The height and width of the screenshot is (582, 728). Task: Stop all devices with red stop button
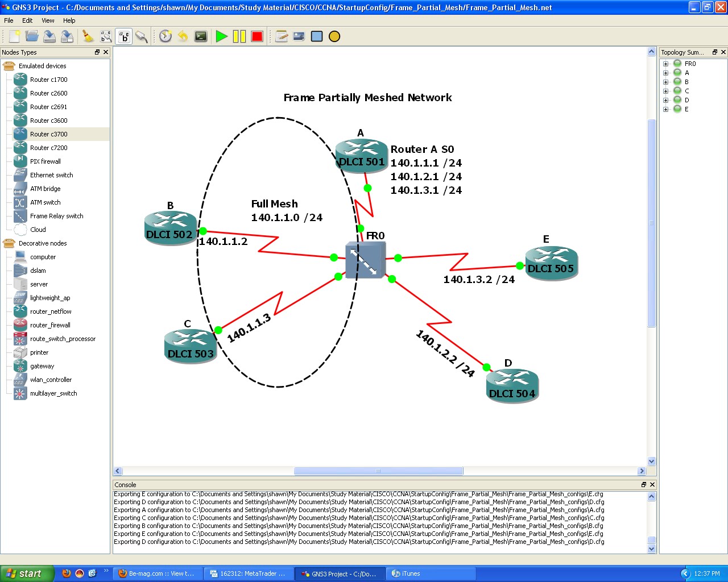coord(257,36)
